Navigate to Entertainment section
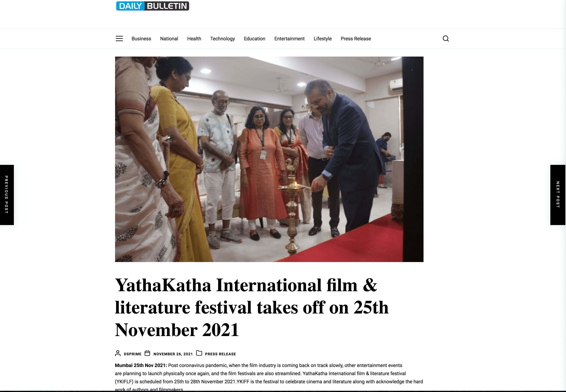 pyautogui.click(x=289, y=39)
